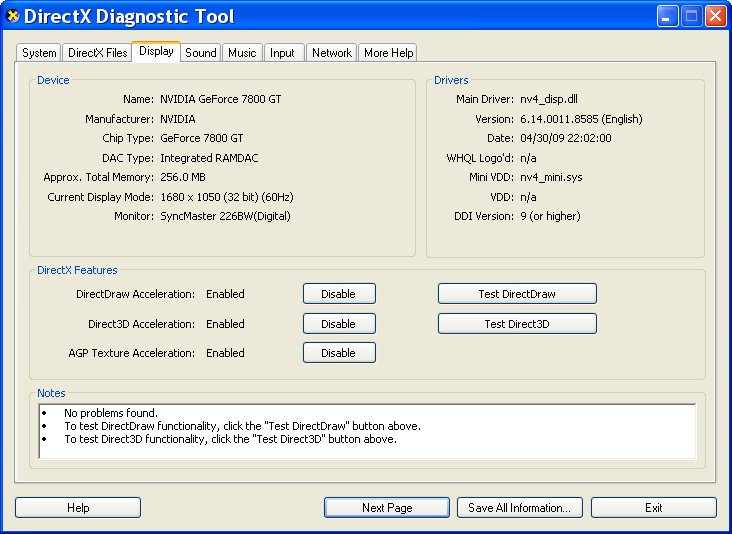Click main driver value nv4_disp.dll

click(x=549, y=99)
